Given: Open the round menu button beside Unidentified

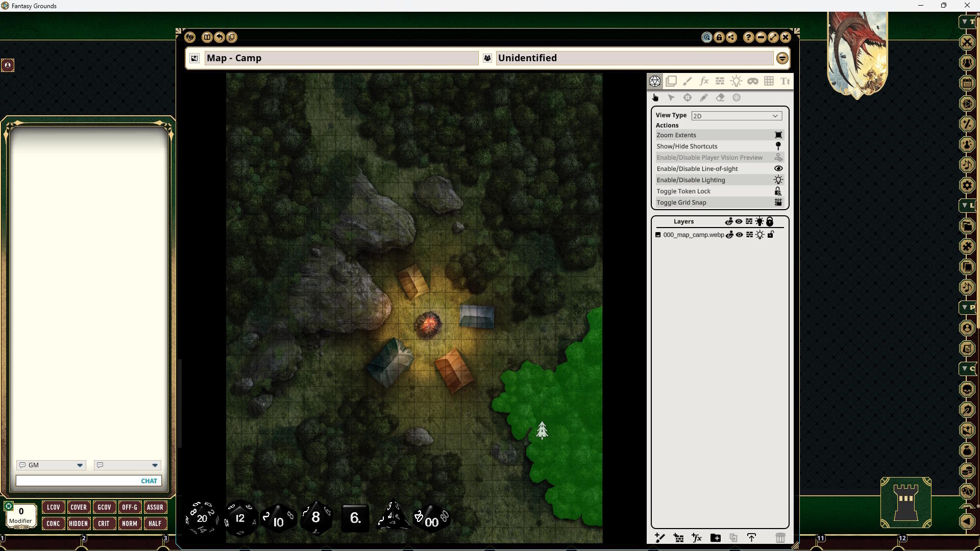Looking at the screenshot, I should click(x=782, y=58).
